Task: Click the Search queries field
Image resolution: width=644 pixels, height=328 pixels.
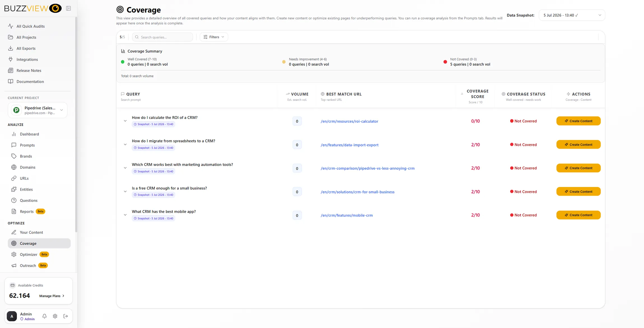Action: [163, 37]
